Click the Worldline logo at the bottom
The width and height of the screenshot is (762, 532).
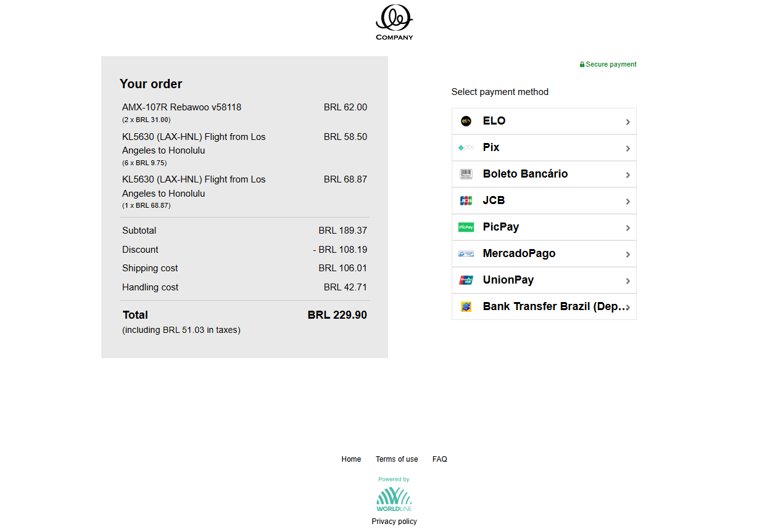[394, 497]
